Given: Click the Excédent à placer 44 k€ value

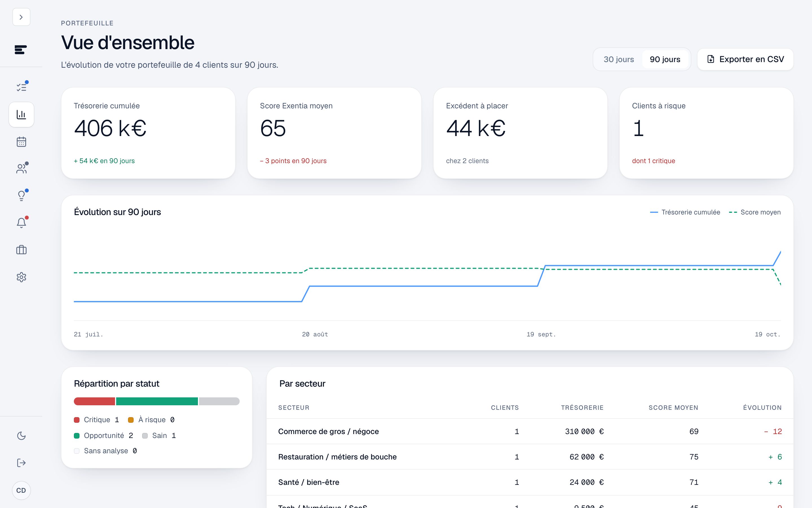Looking at the screenshot, I should pyautogui.click(x=476, y=128).
